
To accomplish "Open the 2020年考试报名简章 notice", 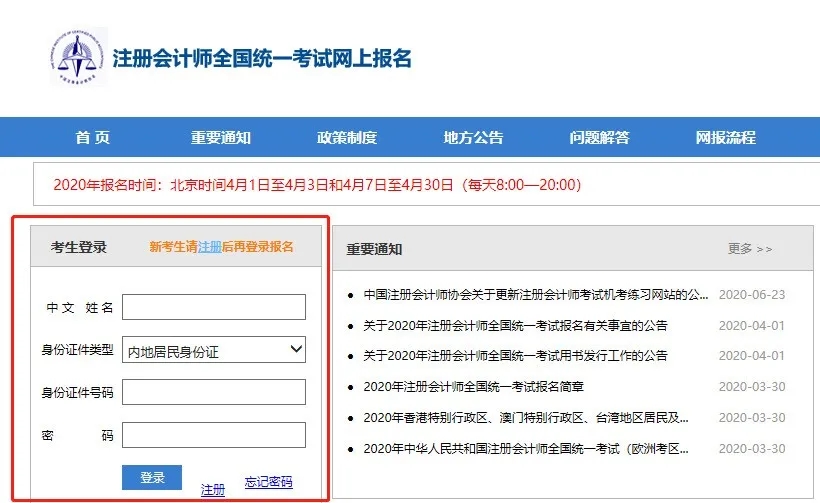I will tap(473, 387).
